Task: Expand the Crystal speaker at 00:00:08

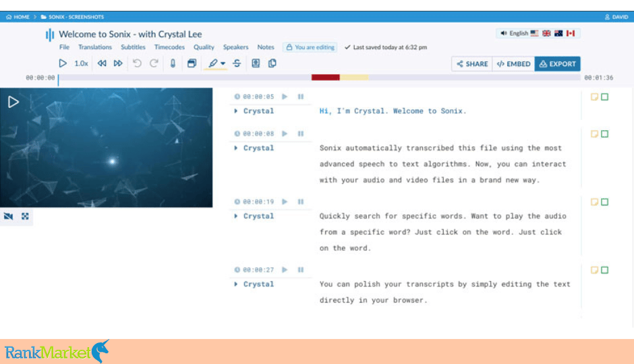Action: tap(236, 148)
